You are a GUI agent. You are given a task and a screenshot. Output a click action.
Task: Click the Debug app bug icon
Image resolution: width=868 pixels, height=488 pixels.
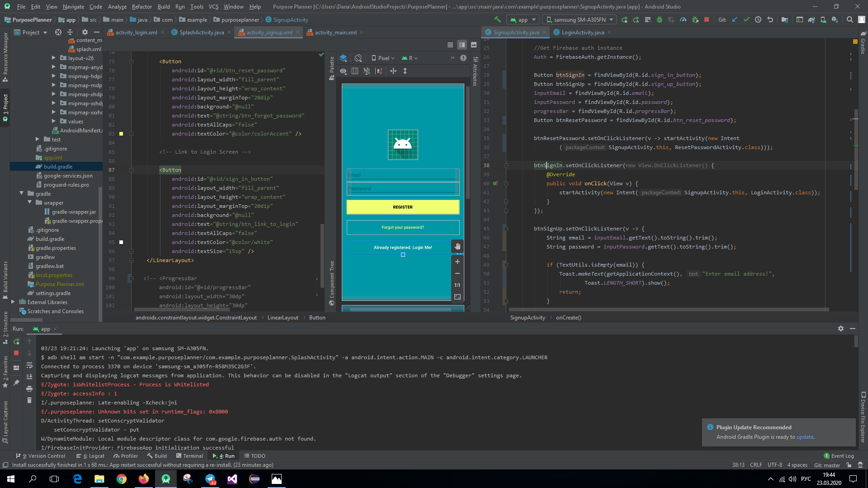coord(660,19)
